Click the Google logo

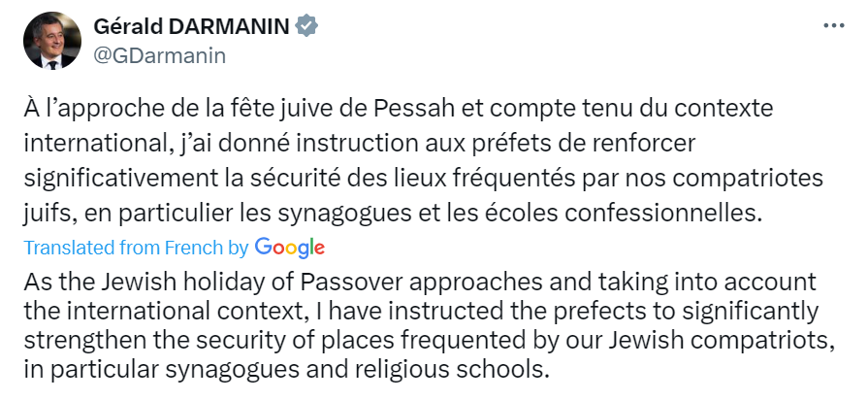click(289, 248)
